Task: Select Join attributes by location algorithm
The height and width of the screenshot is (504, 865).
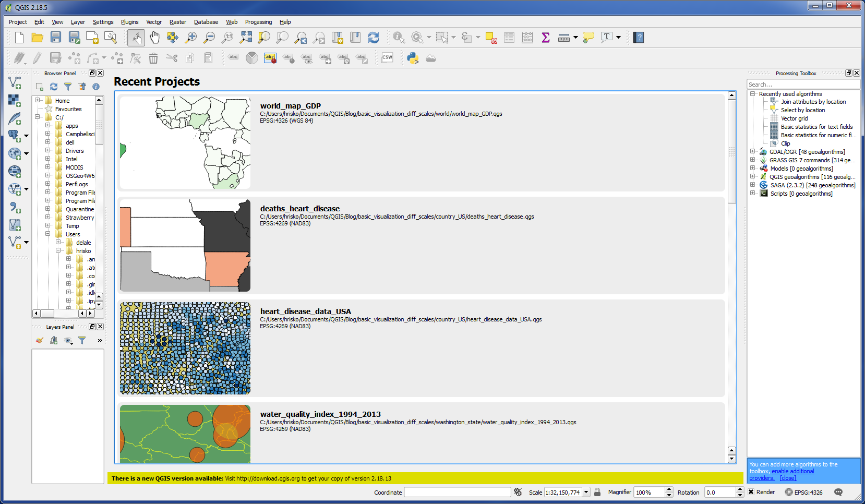Action: (x=813, y=102)
